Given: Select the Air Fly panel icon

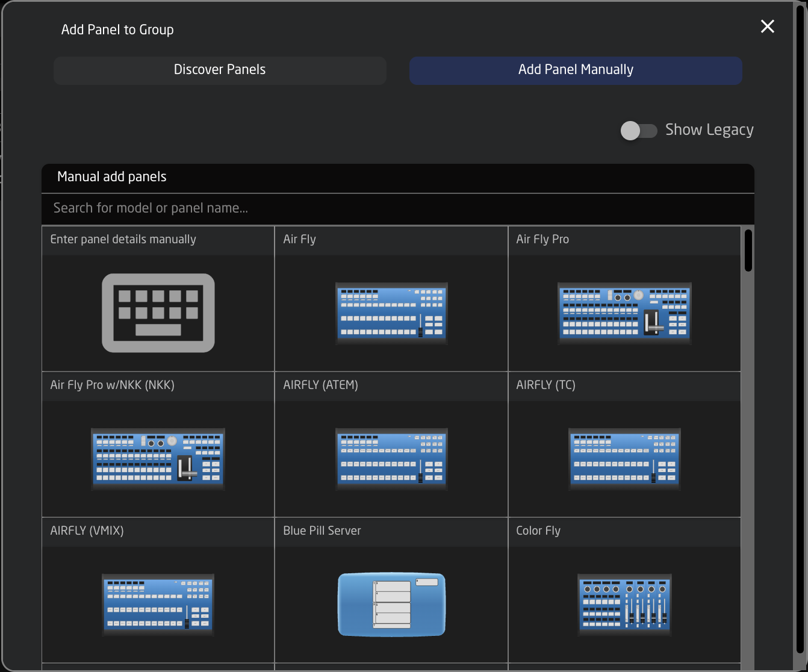Looking at the screenshot, I should [391, 313].
